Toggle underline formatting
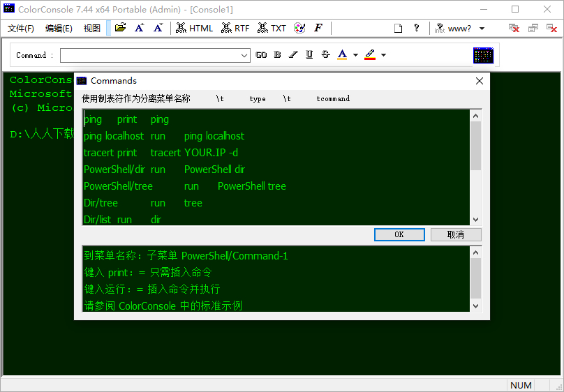 (309, 54)
